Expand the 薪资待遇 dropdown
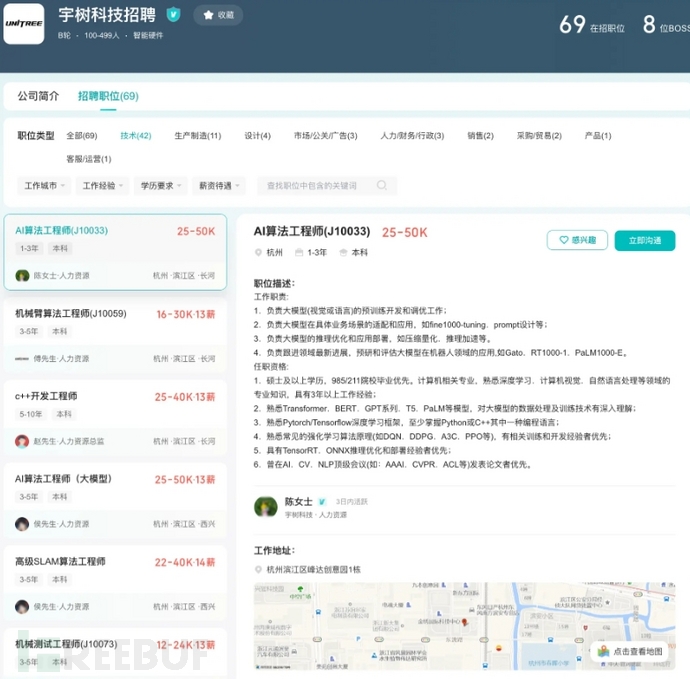 pyautogui.click(x=219, y=186)
